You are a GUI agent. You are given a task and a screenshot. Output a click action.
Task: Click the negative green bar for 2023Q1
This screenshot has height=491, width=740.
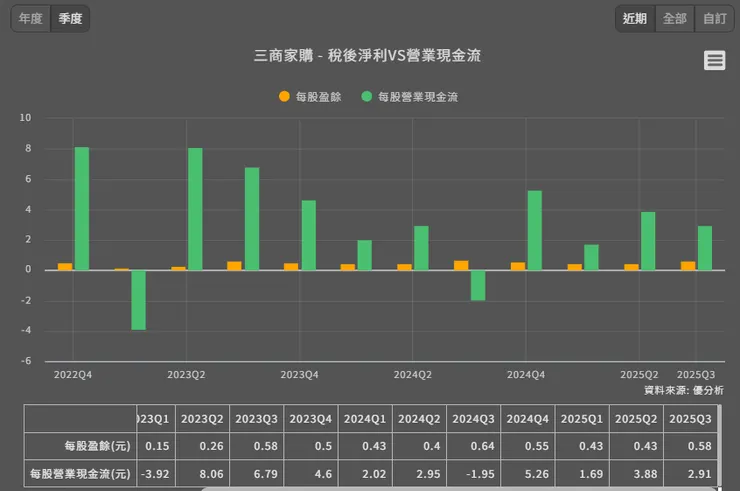click(x=138, y=300)
